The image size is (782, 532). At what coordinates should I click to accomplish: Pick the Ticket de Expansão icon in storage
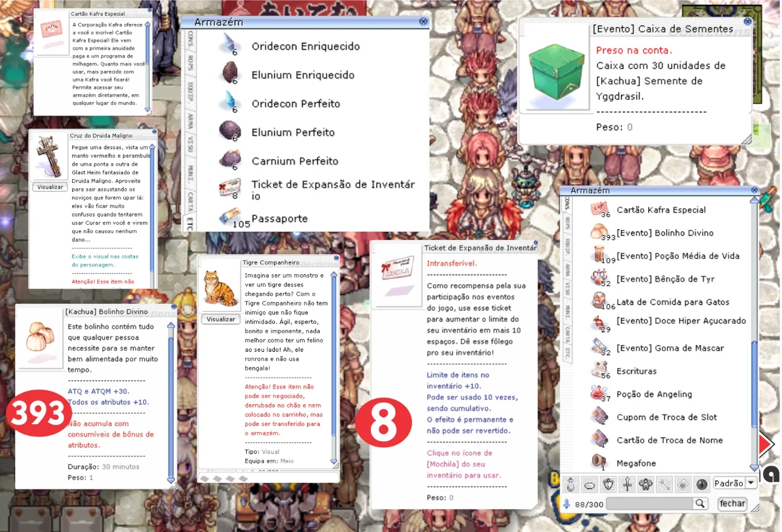pyautogui.click(x=230, y=188)
